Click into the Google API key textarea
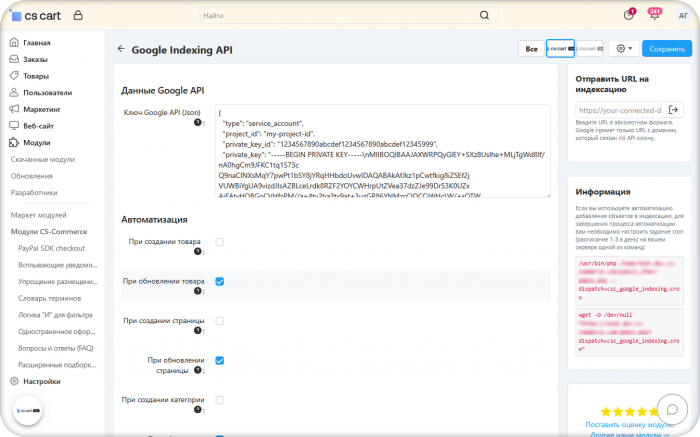The image size is (700, 437). pyautogui.click(x=383, y=151)
